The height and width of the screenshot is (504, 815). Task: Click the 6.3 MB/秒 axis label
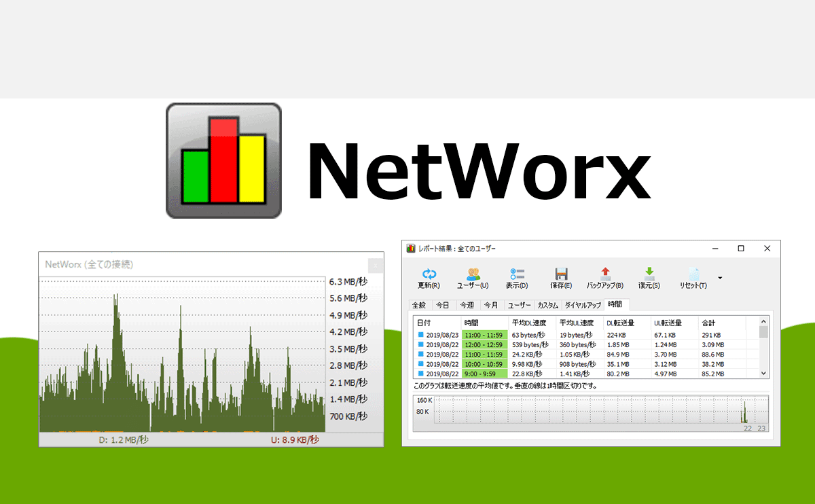pos(348,281)
